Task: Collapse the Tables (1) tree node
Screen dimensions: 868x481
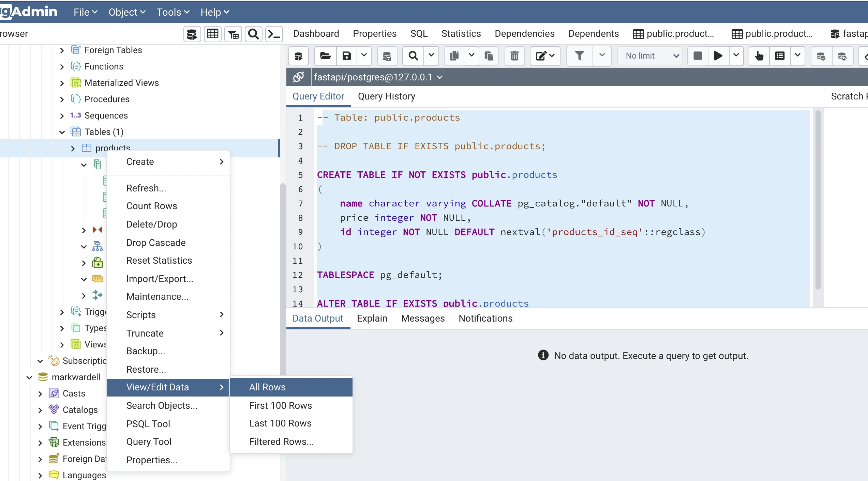Action: [x=62, y=132]
